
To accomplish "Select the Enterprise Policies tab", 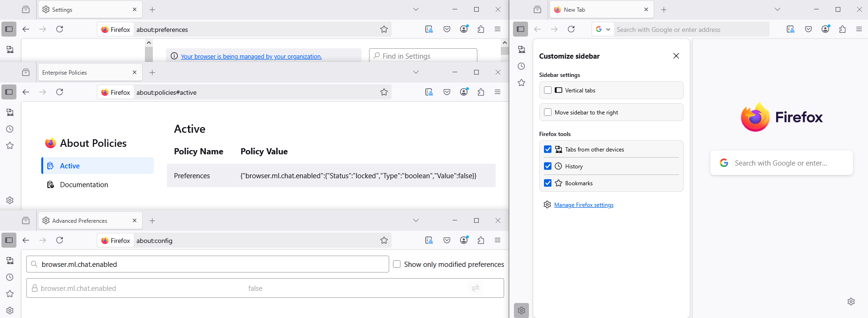I will tap(90, 72).
